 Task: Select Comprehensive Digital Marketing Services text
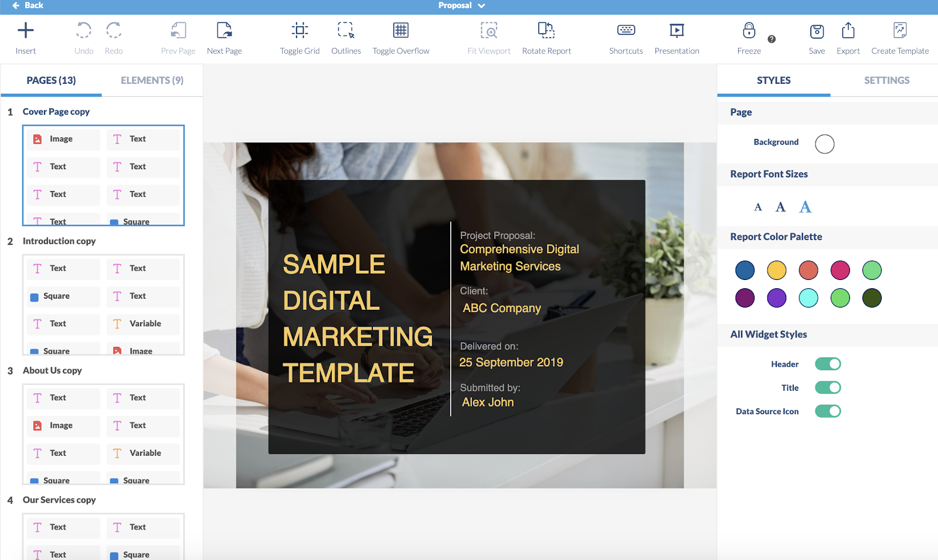click(519, 258)
